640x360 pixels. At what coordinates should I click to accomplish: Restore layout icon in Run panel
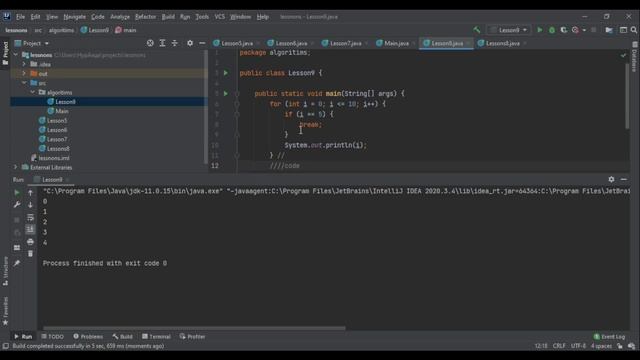point(17,248)
